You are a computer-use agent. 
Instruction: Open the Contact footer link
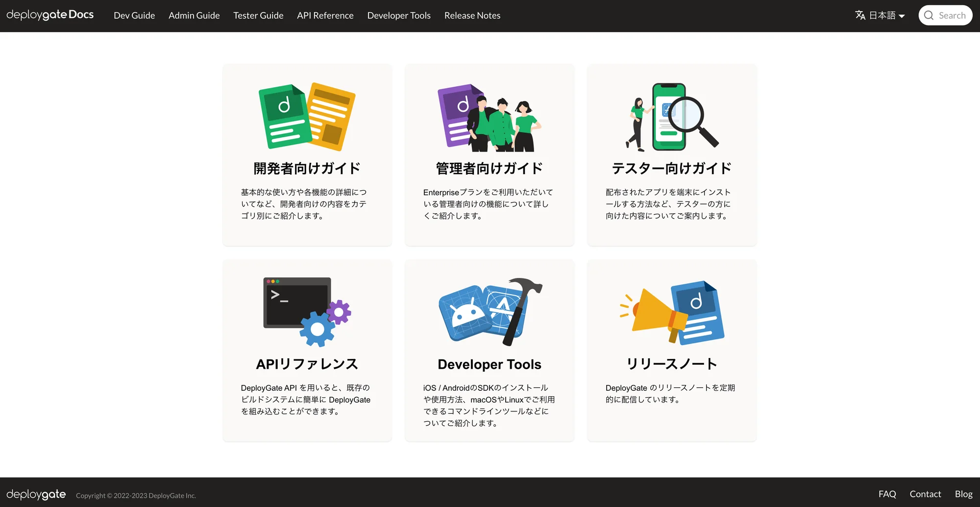[926, 494]
